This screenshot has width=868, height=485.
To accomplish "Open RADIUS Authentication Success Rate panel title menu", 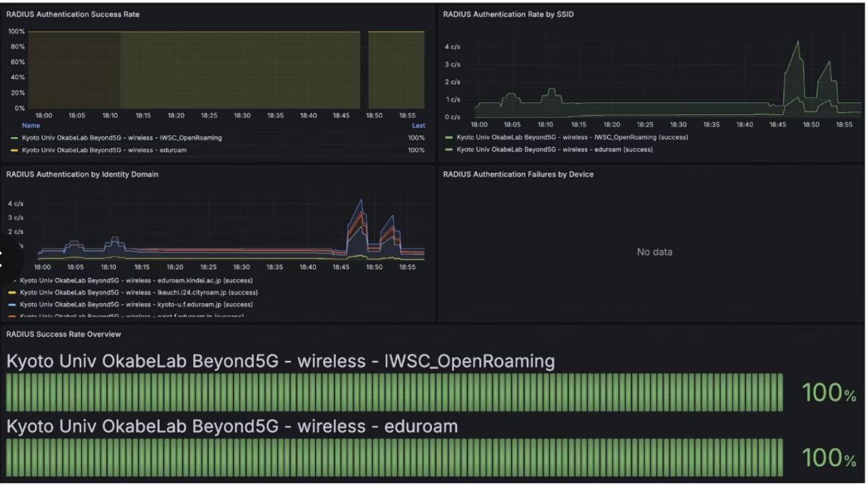I will click(x=73, y=15).
